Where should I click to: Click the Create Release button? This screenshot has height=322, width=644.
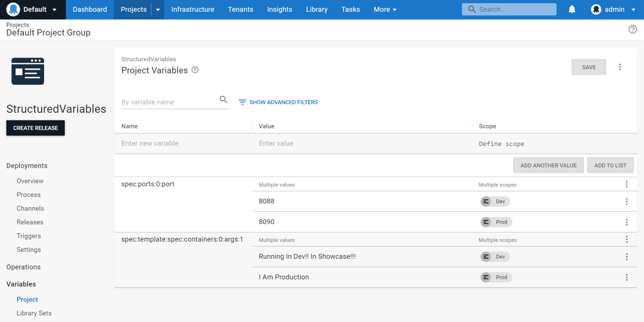pos(35,128)
